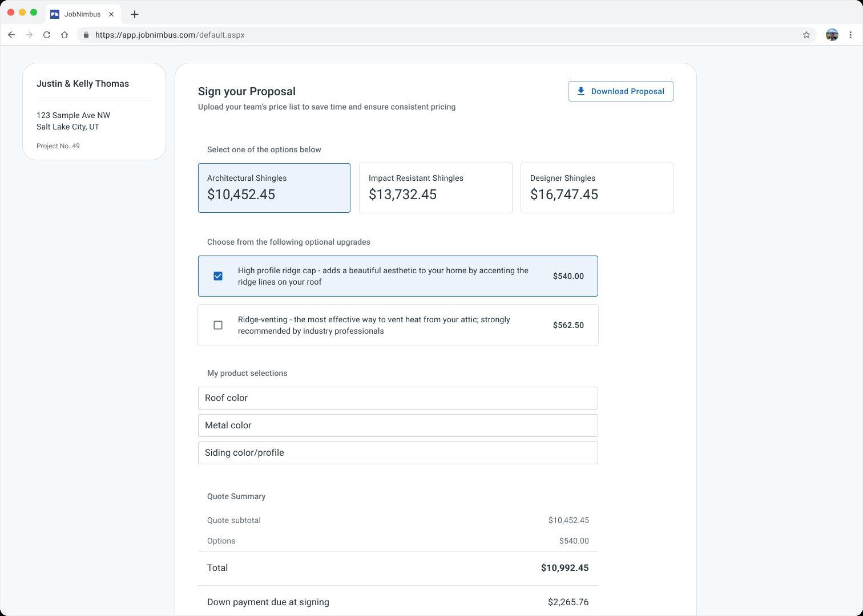Choose the Impact Resistant Shingles option
Image resolution: width=863 pixels, height=616 pixels.
point(435,188)
